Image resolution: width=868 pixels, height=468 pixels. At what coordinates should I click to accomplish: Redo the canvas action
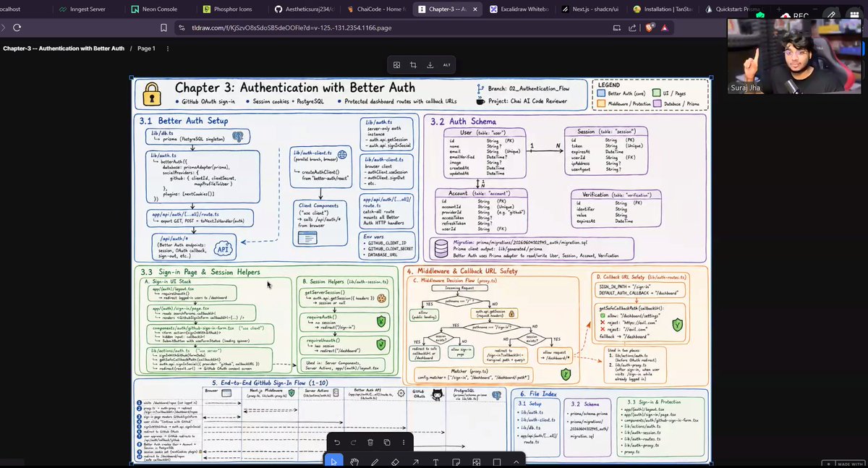coord(353,442)
